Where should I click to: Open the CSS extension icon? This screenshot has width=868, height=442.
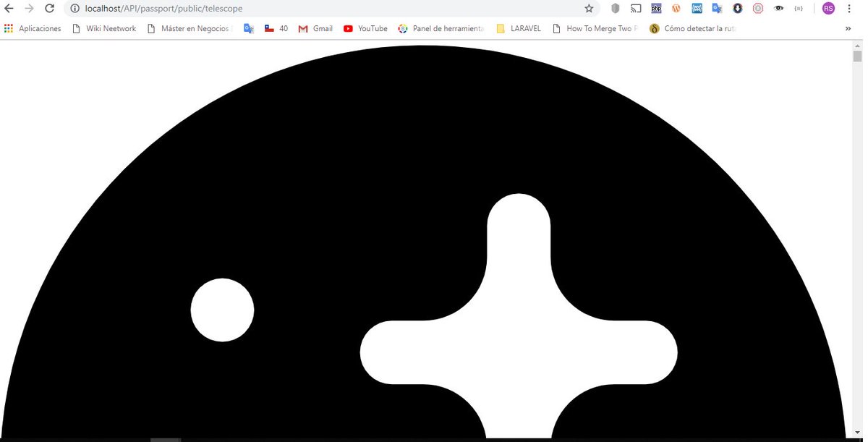pyautogui.click(x=697, y=9)
